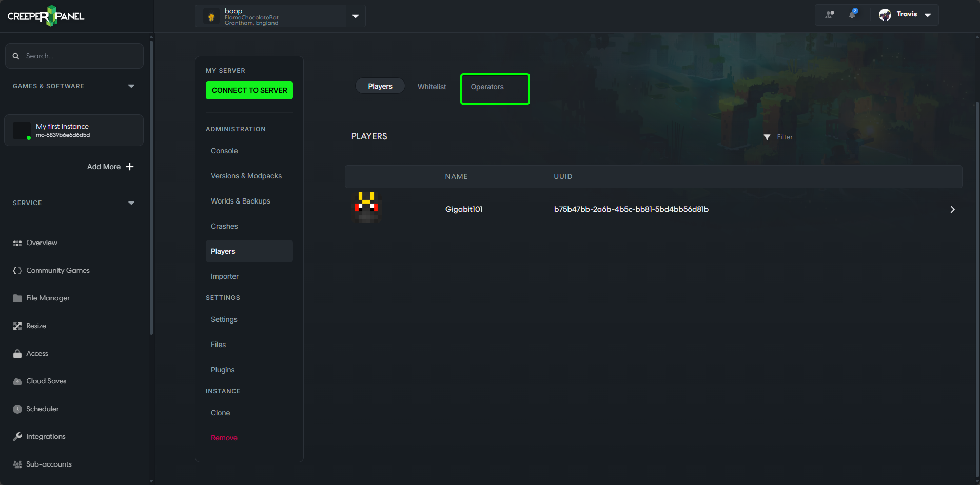Switch to the Whitelist tab
Screen dimensions: 980x485
click(x=432, y=86)
